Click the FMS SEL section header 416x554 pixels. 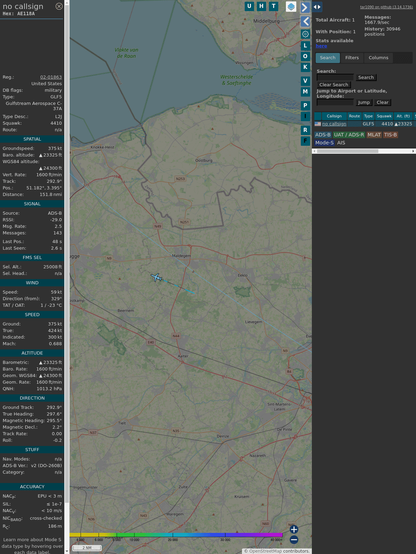pos(32,258)
